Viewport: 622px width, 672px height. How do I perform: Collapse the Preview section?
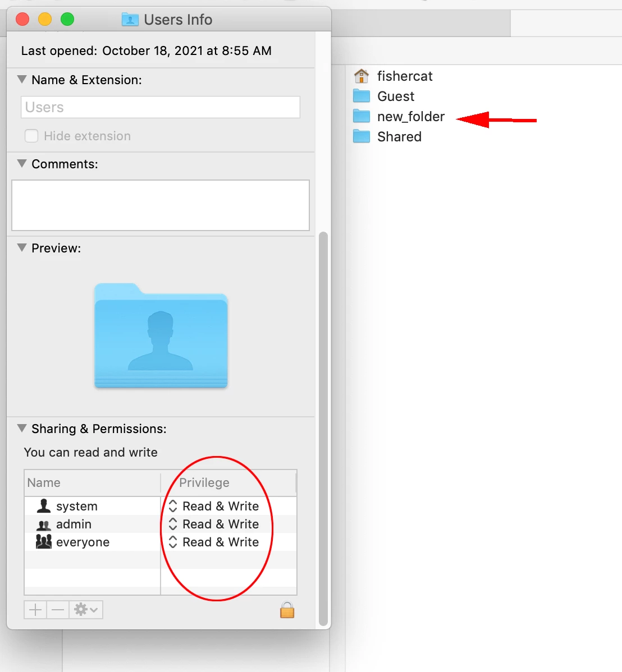(22, 247)
